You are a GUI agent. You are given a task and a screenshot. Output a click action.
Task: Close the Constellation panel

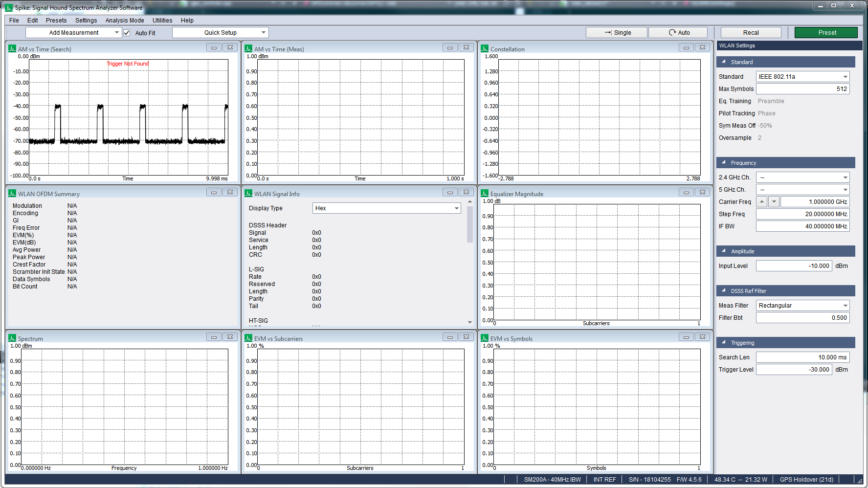click(702, 47)
